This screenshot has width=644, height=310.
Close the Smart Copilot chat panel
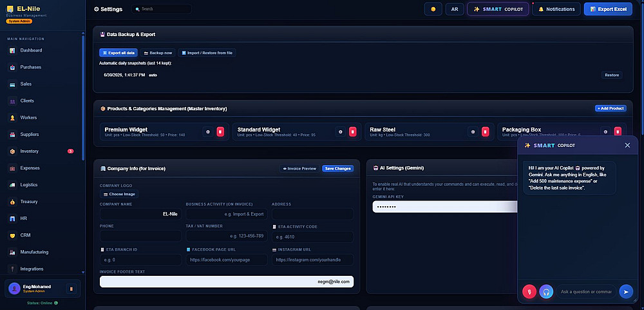coord(627,145)
